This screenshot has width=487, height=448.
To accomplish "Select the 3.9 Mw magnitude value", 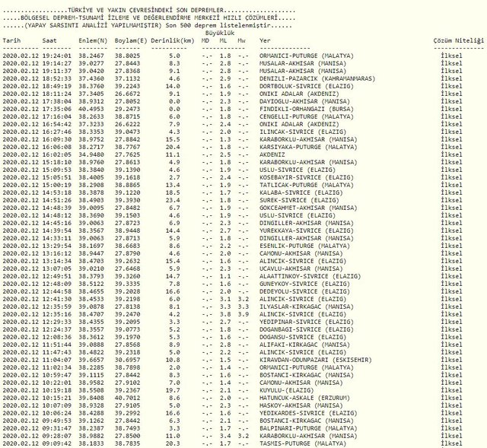I will (x=243, y=314).
